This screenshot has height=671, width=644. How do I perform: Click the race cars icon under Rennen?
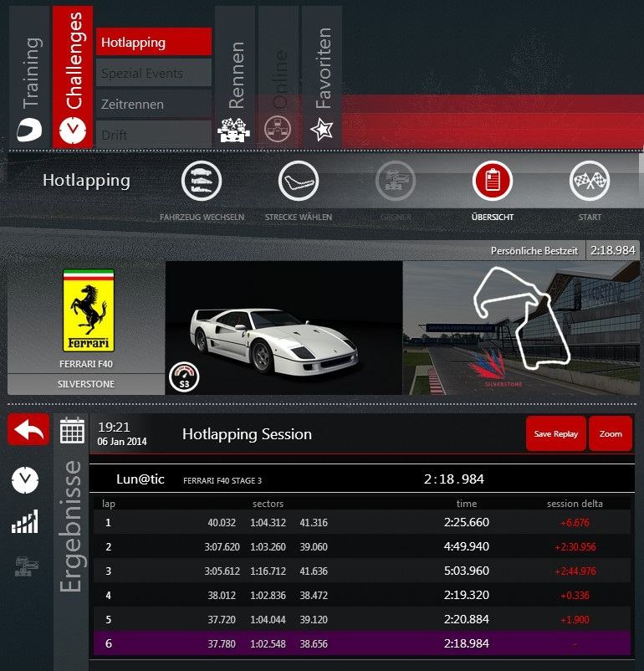pos(233,130)
